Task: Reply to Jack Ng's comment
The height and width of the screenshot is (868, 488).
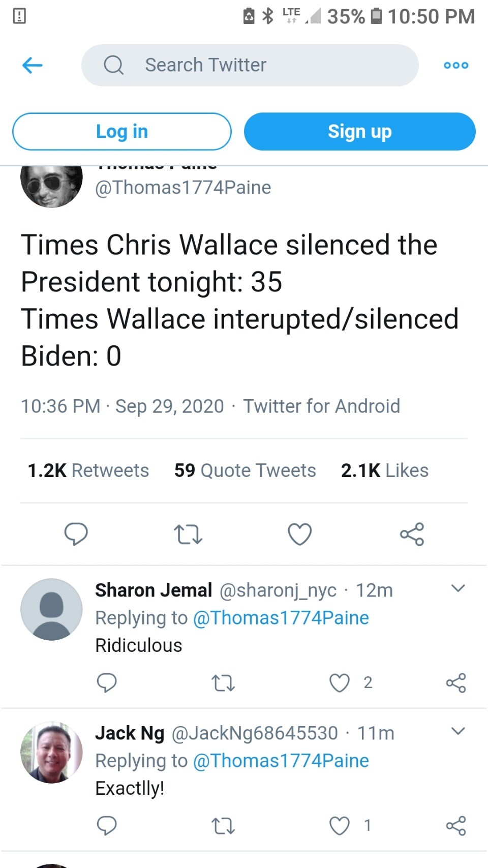Action: 107,826
